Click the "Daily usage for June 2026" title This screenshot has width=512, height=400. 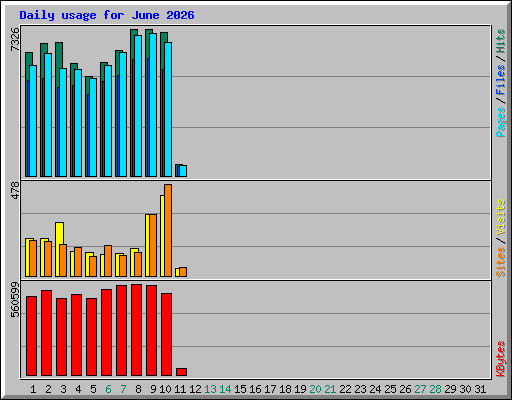[107, 15]
